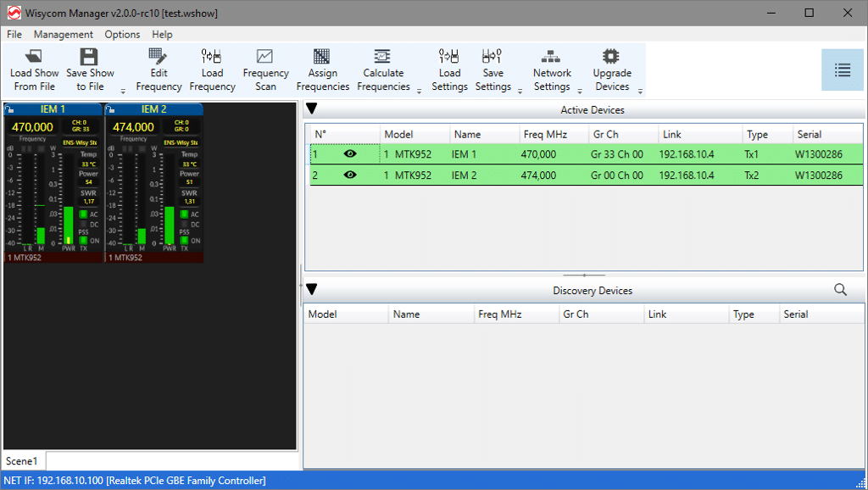Click the Edit Frequency toolbar icon
The width and height of the screenshot is (868, 490).
[x=159, y=57]
